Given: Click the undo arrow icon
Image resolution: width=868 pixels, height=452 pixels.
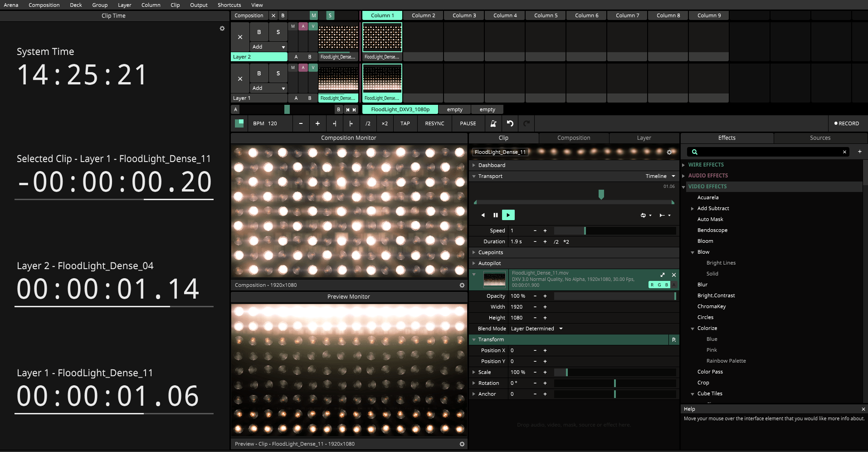Looking at the screenshot, I should (x=509, y=123).
